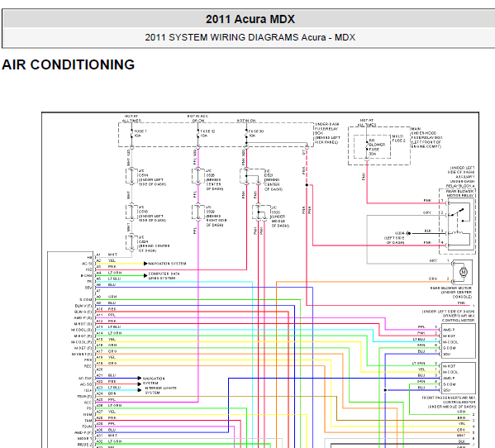Click the "AC-CLK" terminal label

[85, 379]
